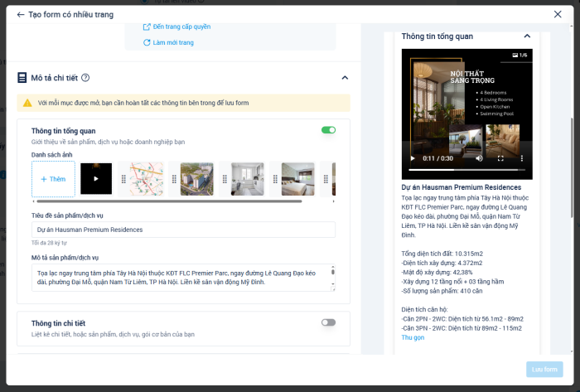
Task: Open preview video in fullscreen
Action: tap(500, 158)
